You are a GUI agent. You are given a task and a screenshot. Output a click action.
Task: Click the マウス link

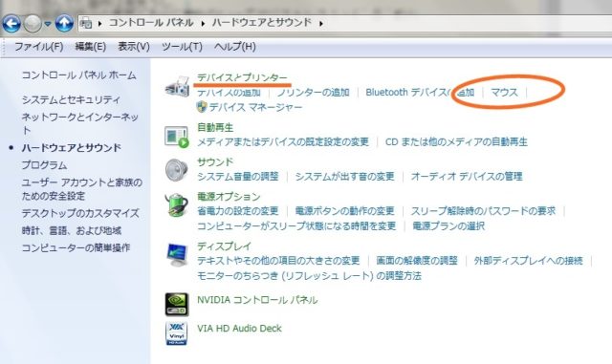[504, 93]
